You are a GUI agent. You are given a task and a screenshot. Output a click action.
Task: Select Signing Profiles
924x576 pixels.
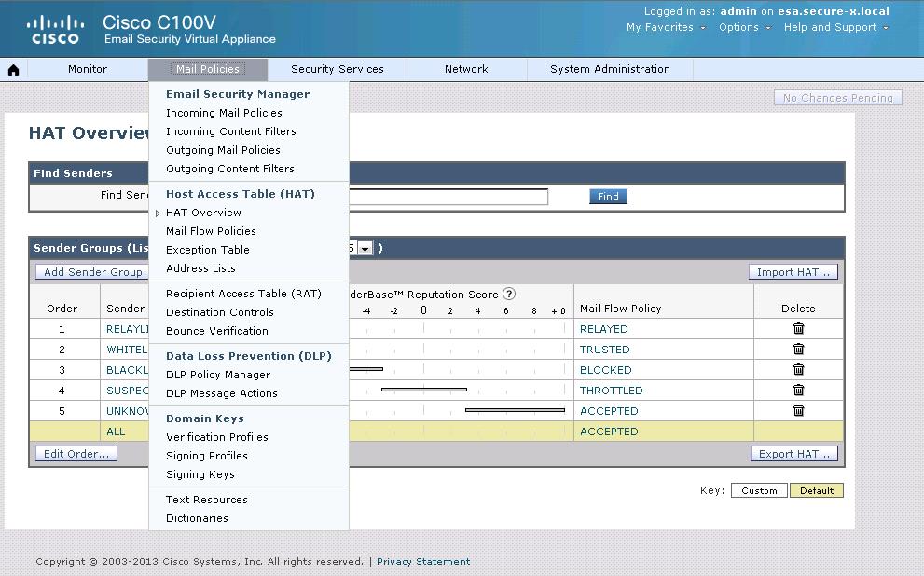point(207,456)
